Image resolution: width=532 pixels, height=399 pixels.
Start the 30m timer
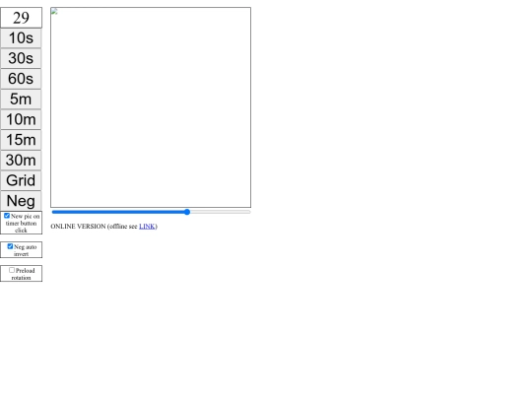[x=21, y=161]
